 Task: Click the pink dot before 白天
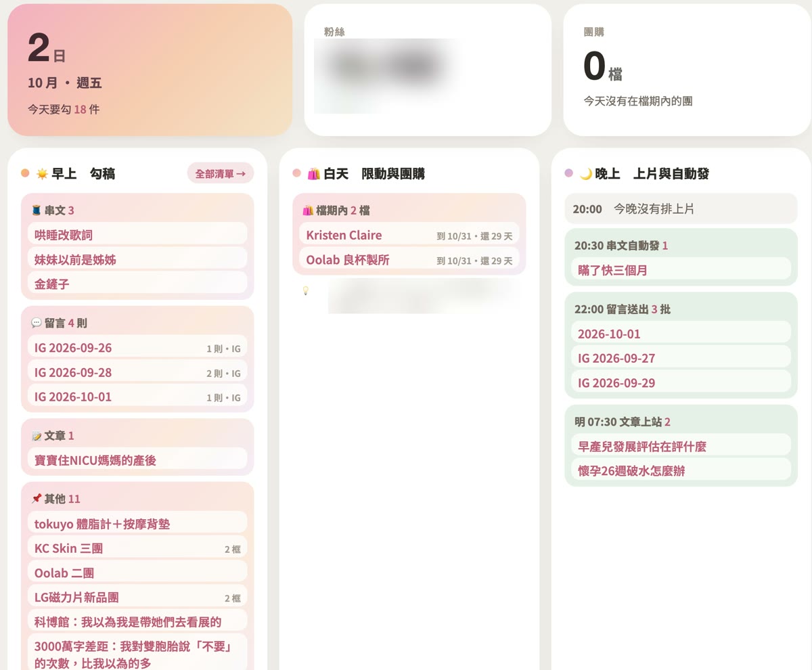point(296,173)
